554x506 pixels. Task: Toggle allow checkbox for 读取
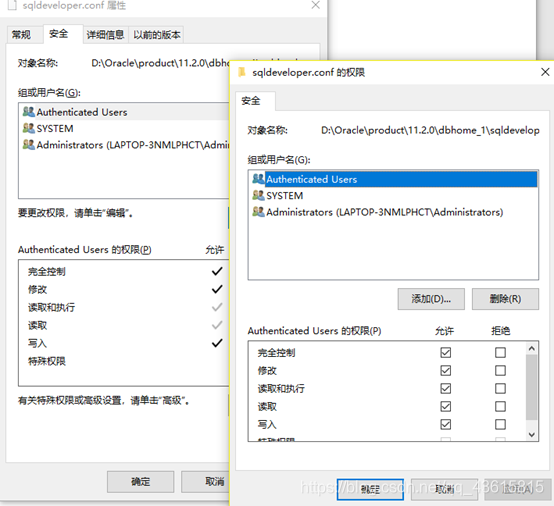pyautogui.click(x=446, y=406)
